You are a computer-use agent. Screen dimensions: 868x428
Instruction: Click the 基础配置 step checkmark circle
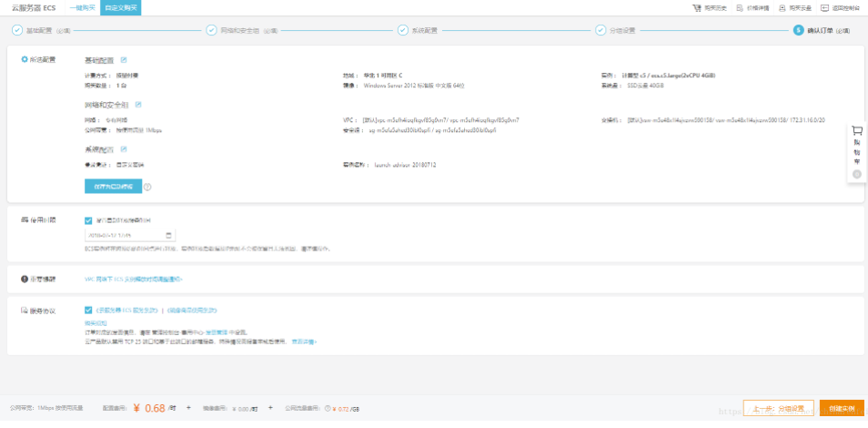tap(17, 30)
